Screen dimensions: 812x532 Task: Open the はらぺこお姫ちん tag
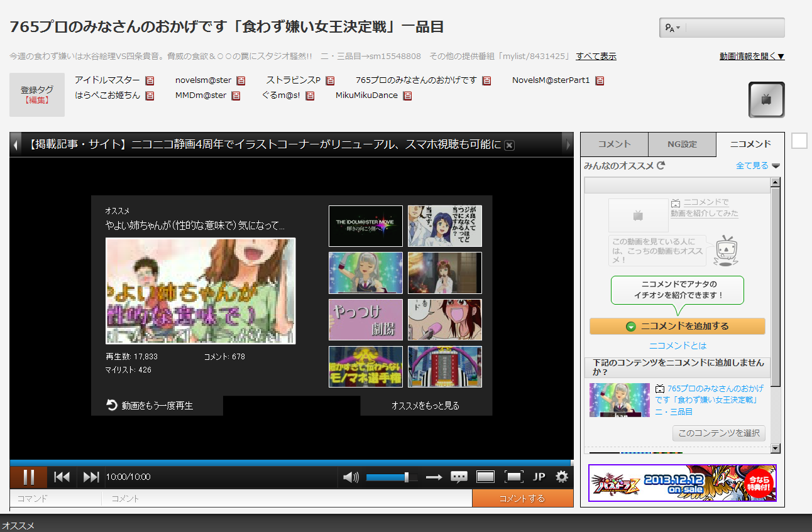(107, 95)
